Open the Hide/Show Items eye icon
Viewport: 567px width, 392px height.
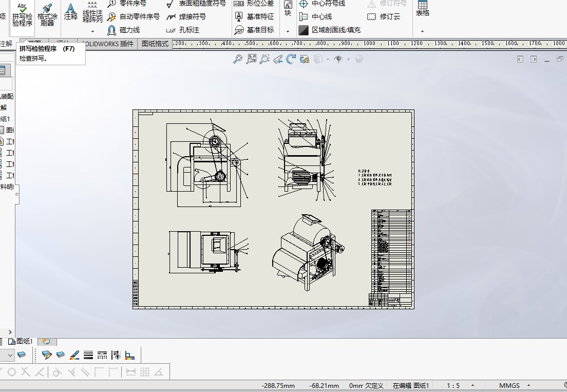tap(338, 59)
